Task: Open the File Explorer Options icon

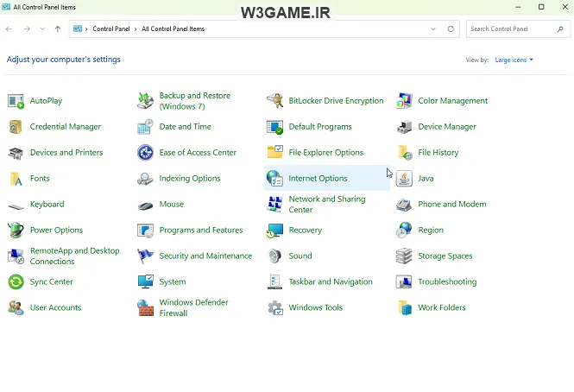Action: pos(275,153)
